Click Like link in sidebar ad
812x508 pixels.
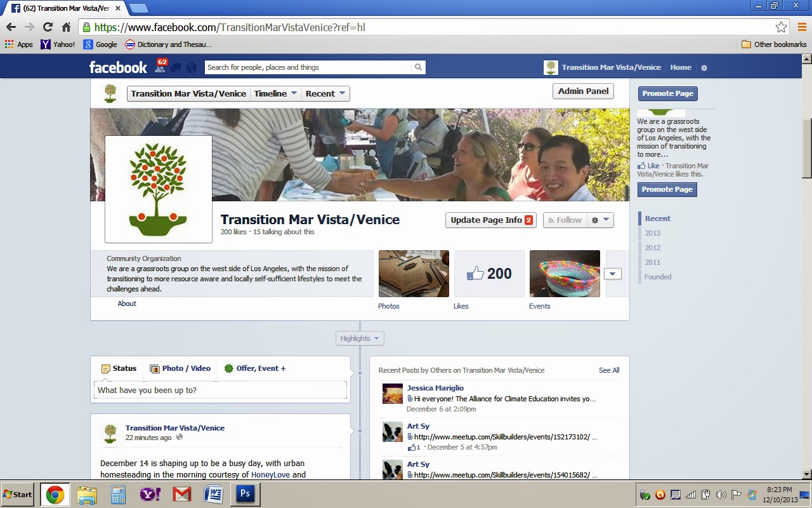click(x=653, y=166)
